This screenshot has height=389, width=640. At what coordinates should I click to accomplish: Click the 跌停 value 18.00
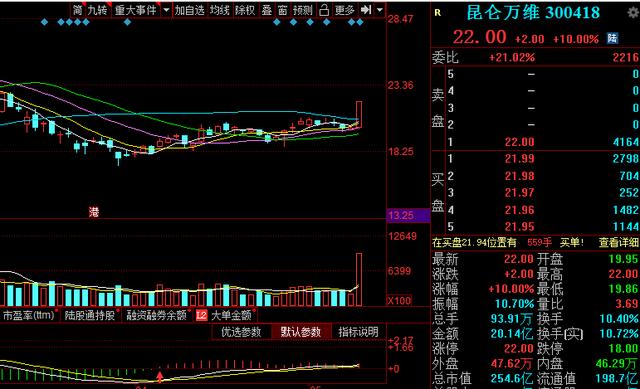point(623,349)
